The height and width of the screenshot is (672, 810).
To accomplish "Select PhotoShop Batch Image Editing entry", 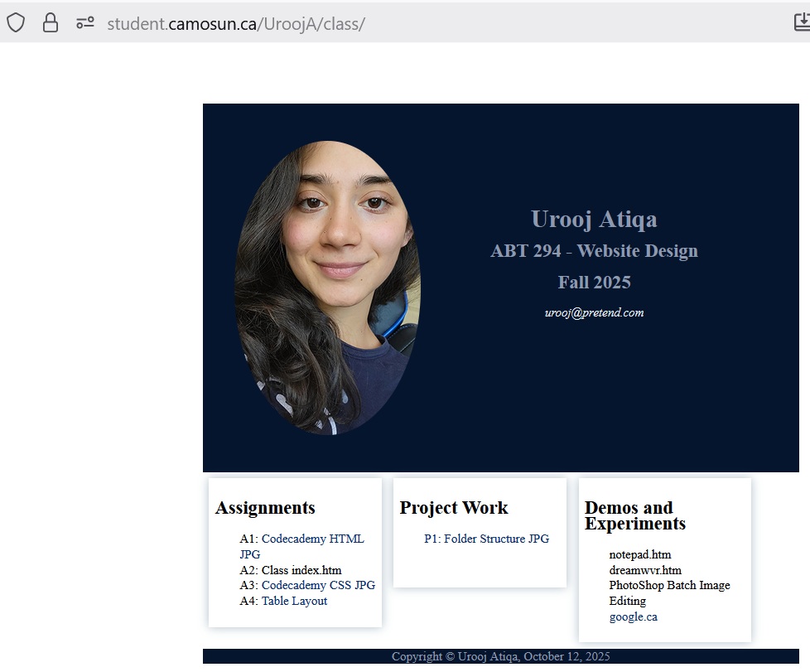I will click(669, 585).
